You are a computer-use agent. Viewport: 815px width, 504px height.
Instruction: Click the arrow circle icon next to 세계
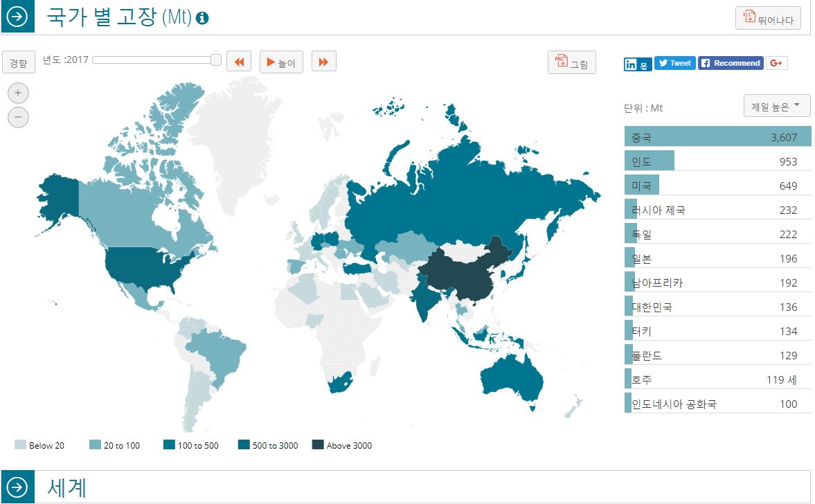[x=17, y=487]
